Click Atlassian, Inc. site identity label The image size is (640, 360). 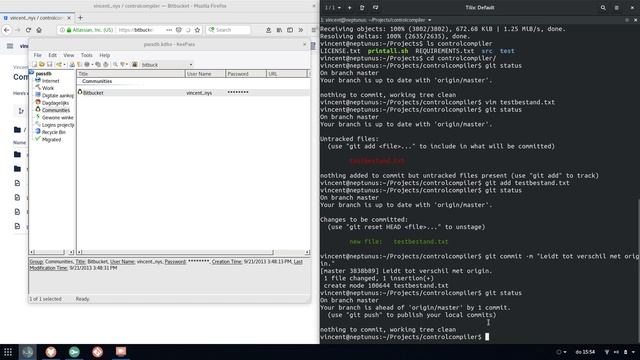pyautogui.click(x=89, y=30)
